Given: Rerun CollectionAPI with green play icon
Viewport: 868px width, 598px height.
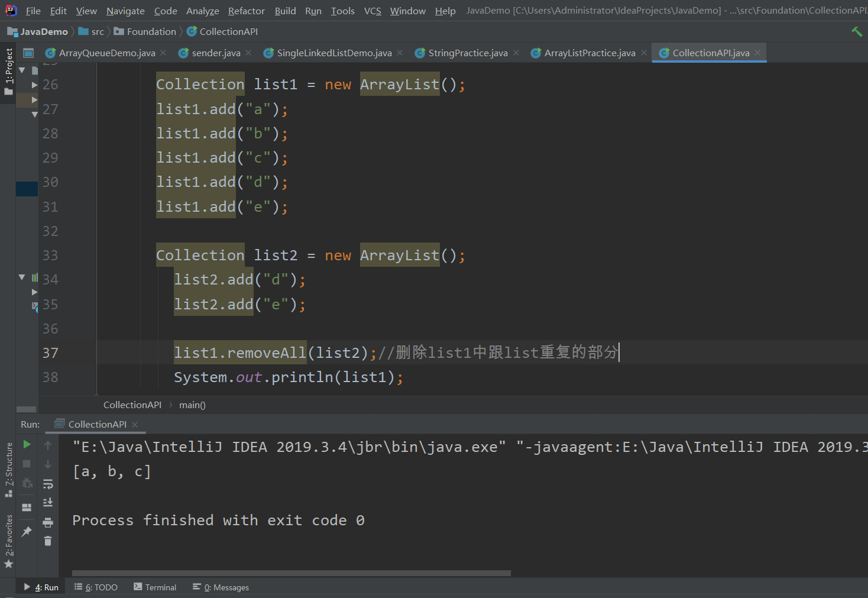Looking at the screenshot, I should point(27,444).
